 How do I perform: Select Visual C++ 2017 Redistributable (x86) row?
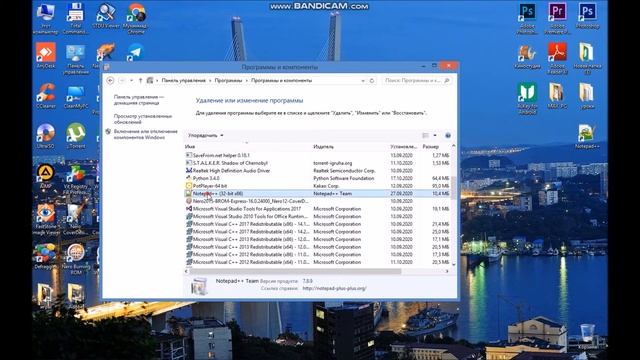[x=318, y=224]
